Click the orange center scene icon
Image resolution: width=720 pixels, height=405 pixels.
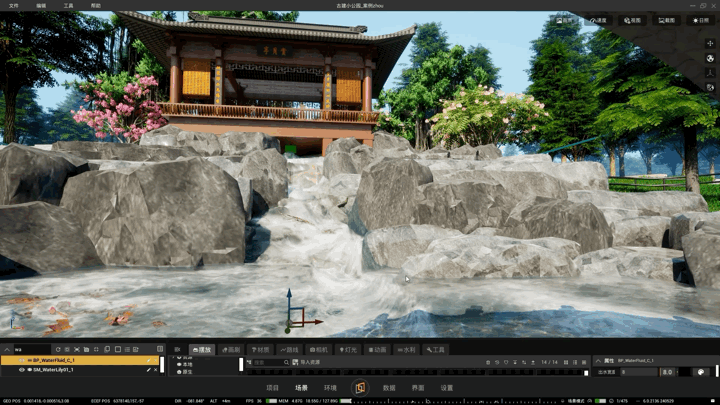[x=360, y=388]
